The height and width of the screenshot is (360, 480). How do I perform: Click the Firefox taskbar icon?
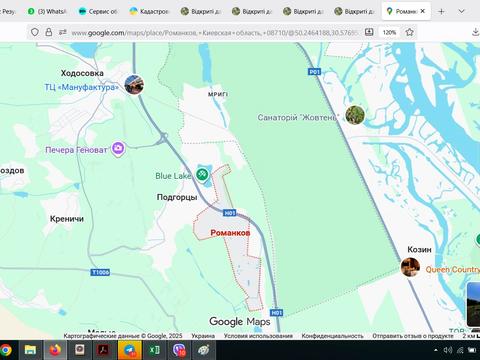tap(55, 350)
